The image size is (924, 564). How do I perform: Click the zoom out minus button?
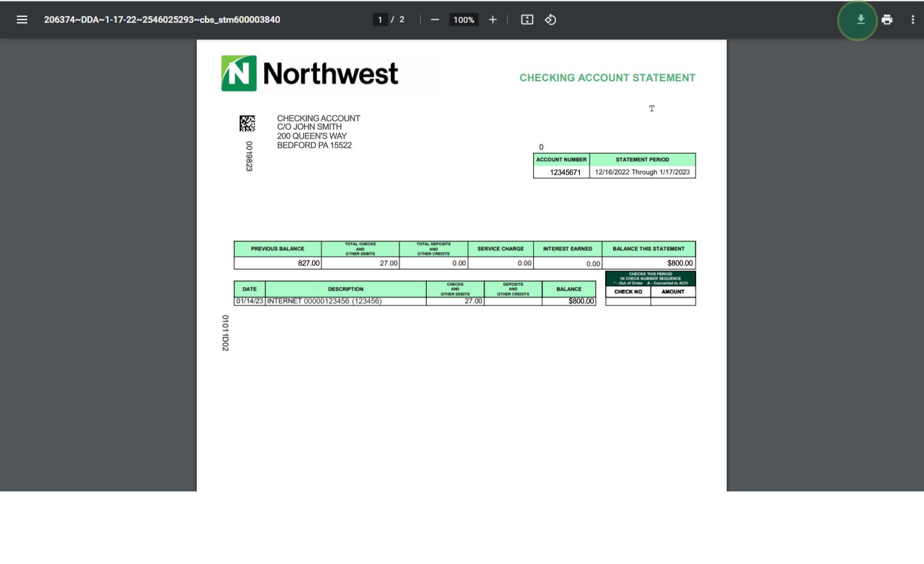pyautogui.click(x=435, y=19)
